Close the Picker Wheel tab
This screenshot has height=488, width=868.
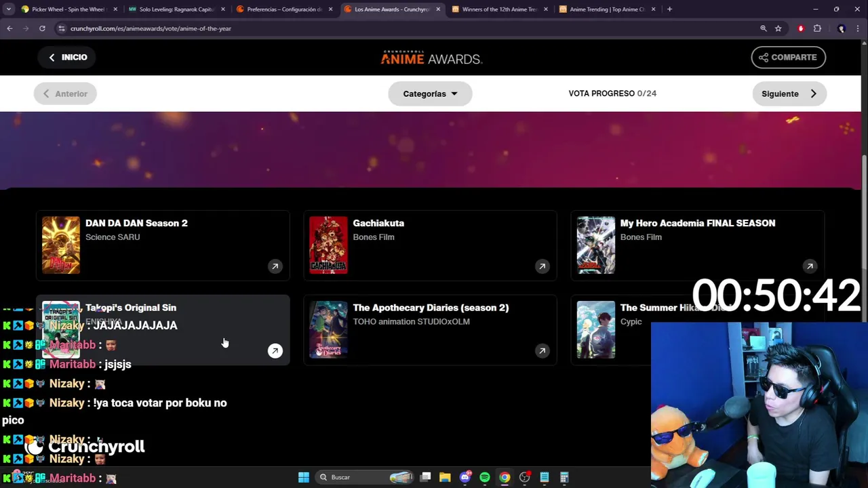(115, 9)
